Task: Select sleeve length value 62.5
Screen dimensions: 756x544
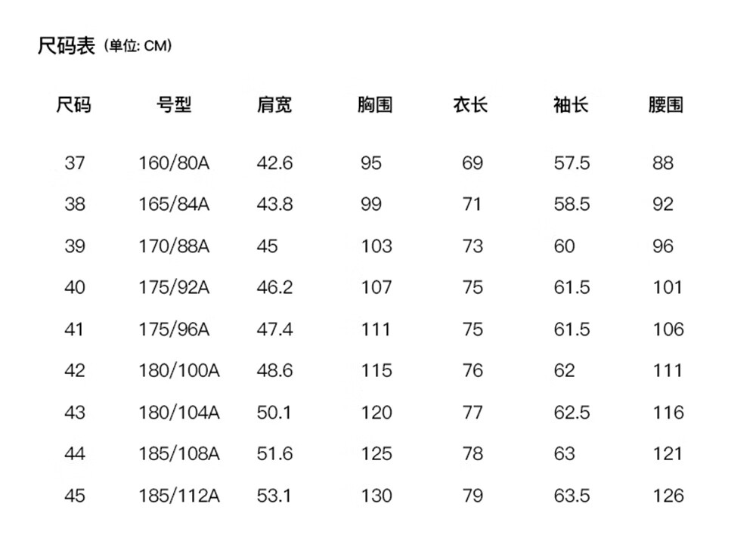Action: point(572,413)
